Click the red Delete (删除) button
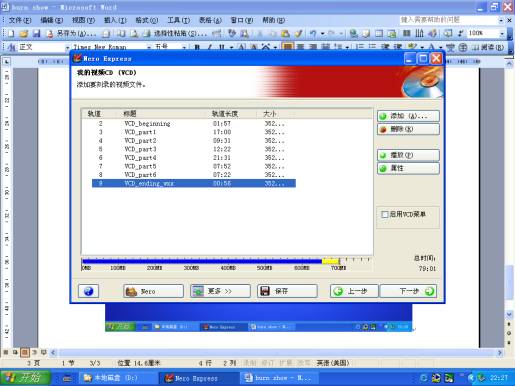The image size is (515, 386). pos(408,129)
